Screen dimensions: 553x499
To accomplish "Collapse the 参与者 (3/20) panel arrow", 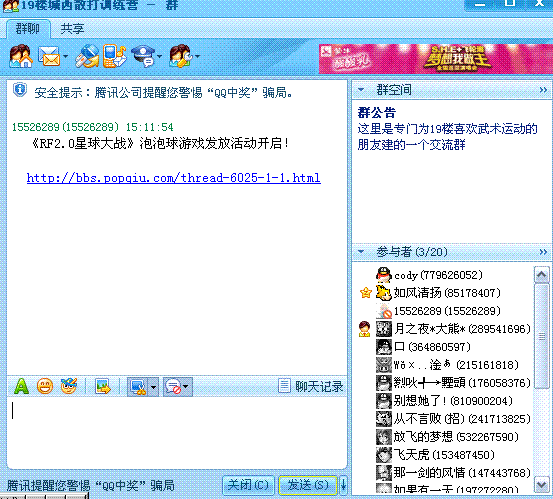I will coord(361,252).
